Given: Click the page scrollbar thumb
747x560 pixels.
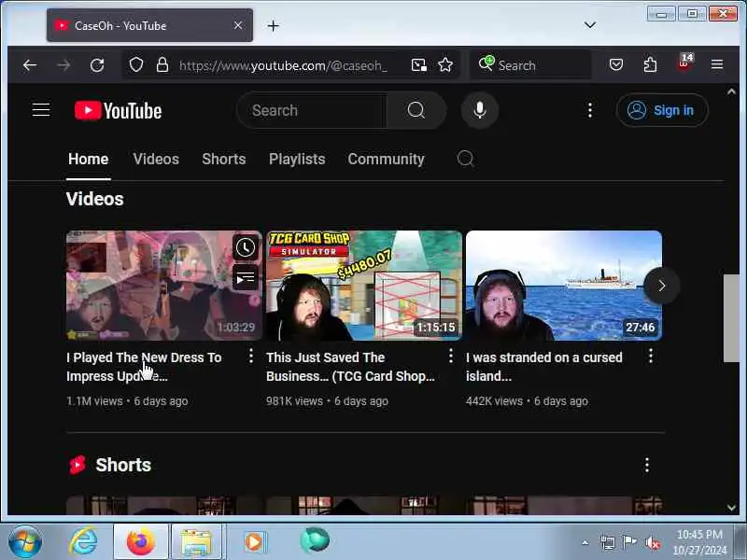Looking at the screenshot, I should tap(731, 318).
